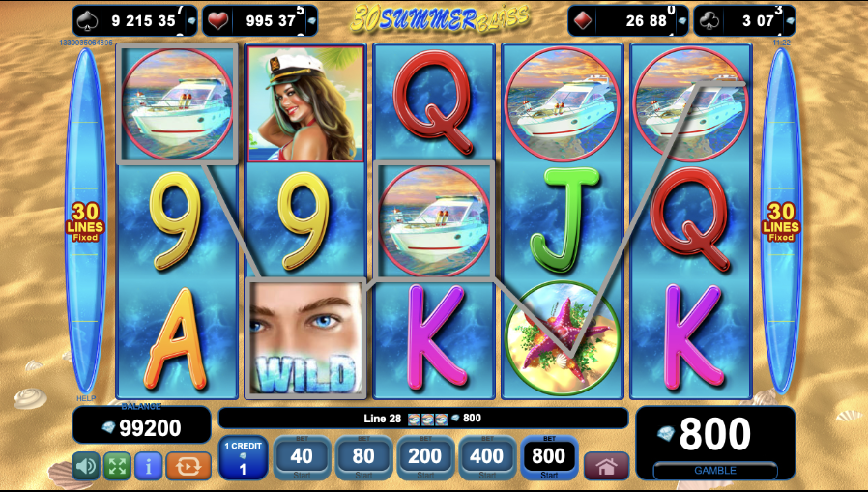Enable autoplay with orange loop icon
This screenshot has width=868, height=492.
188,466
